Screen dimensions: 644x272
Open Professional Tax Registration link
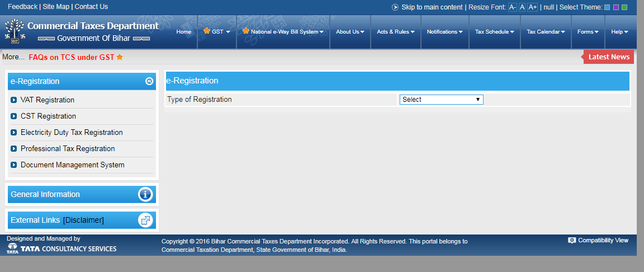(68, 149)
